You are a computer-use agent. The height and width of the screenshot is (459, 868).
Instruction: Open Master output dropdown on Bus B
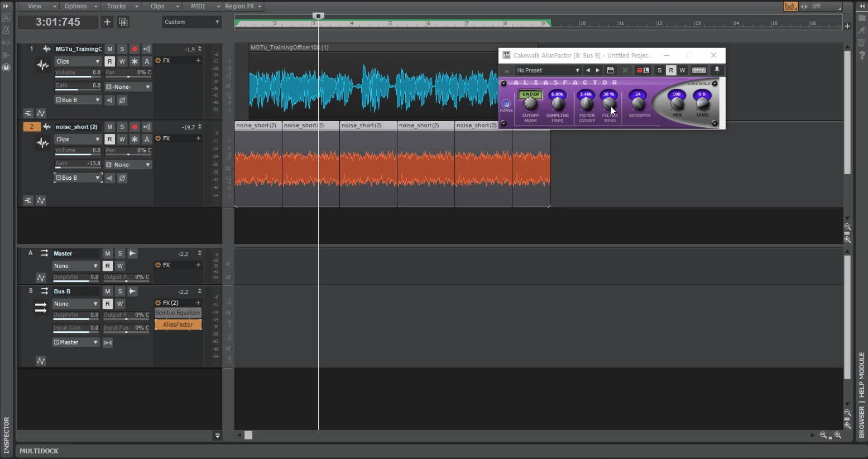coord(76,342)
